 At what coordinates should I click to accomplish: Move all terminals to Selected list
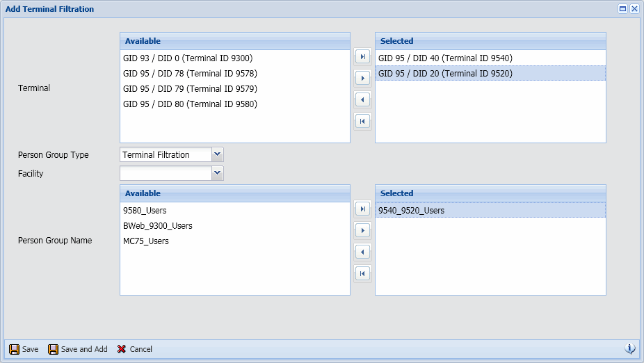click(x=362, y=56)
